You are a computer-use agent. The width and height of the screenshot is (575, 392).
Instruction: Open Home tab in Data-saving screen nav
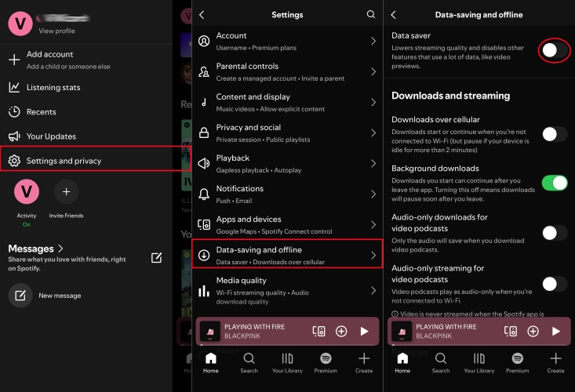tap(402, 363)
